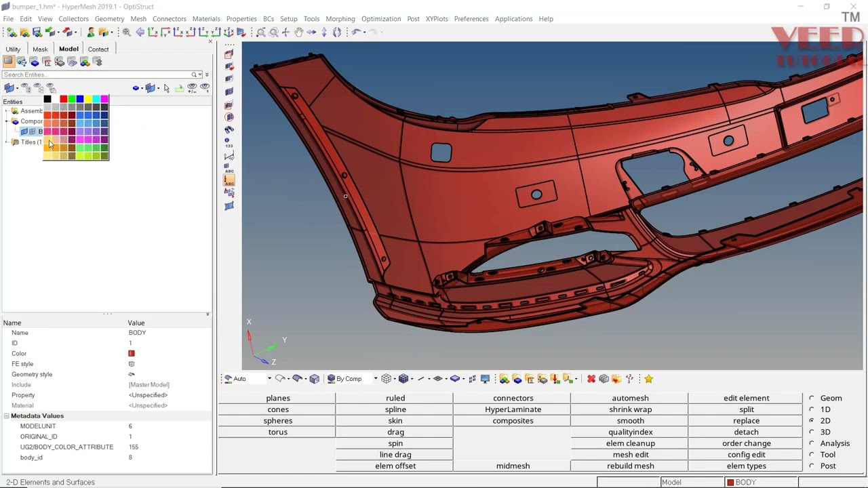868x488 pixels.
Task: Click the yellow star favorites icon
Action: pos(649,379)
